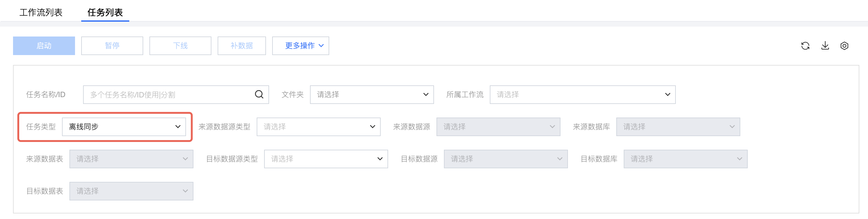Select the 任务列表 tab
Viewport: 868px width, 219px height.
pyautogui.click(x=105, y=12)
